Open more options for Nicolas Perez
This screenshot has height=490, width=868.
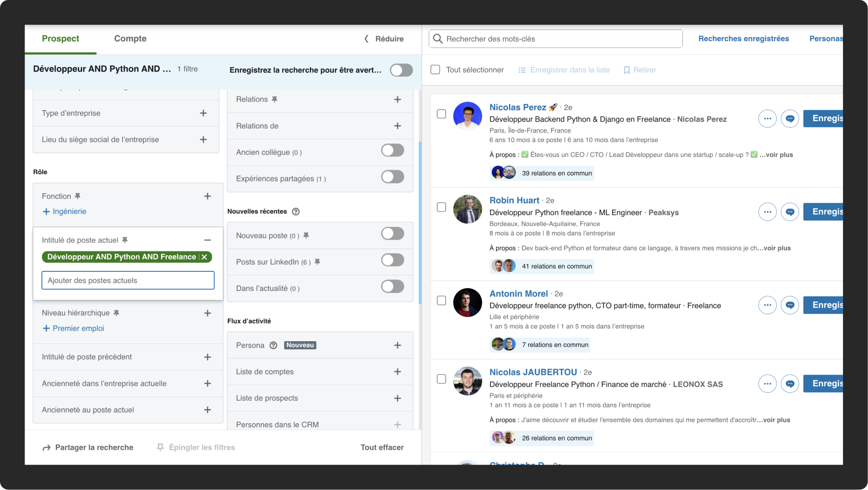(x=767, y=119)
